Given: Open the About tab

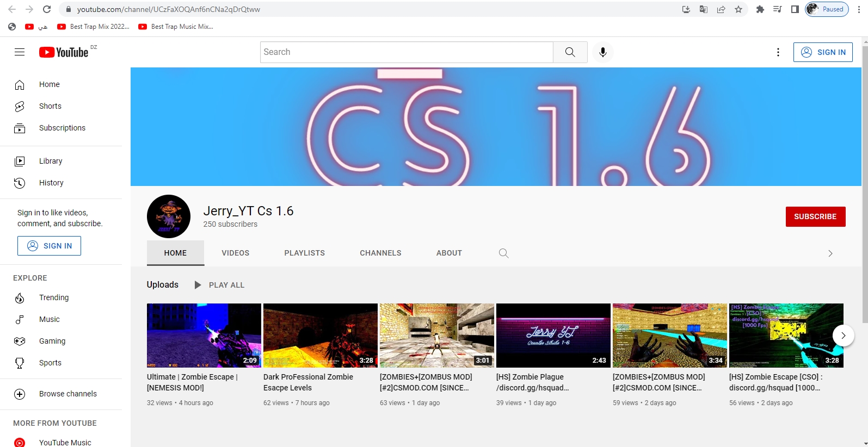Looking at the screenshot, I should [x=449, y=253].
